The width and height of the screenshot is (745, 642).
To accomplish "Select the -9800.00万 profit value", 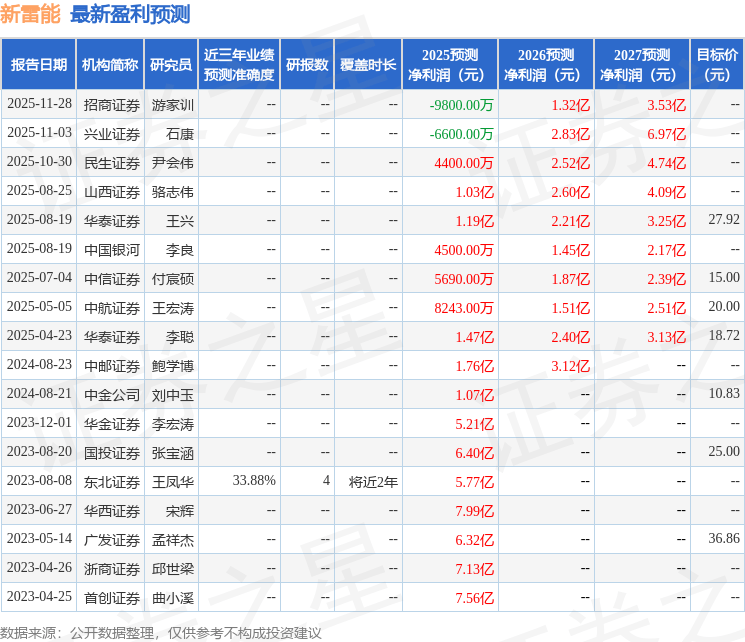I will pyautogui.click(x=461, y=105).
